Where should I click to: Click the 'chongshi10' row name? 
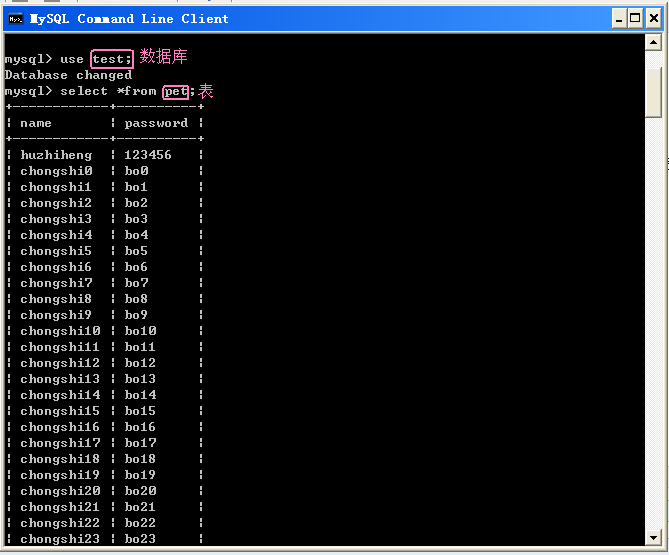60,331
